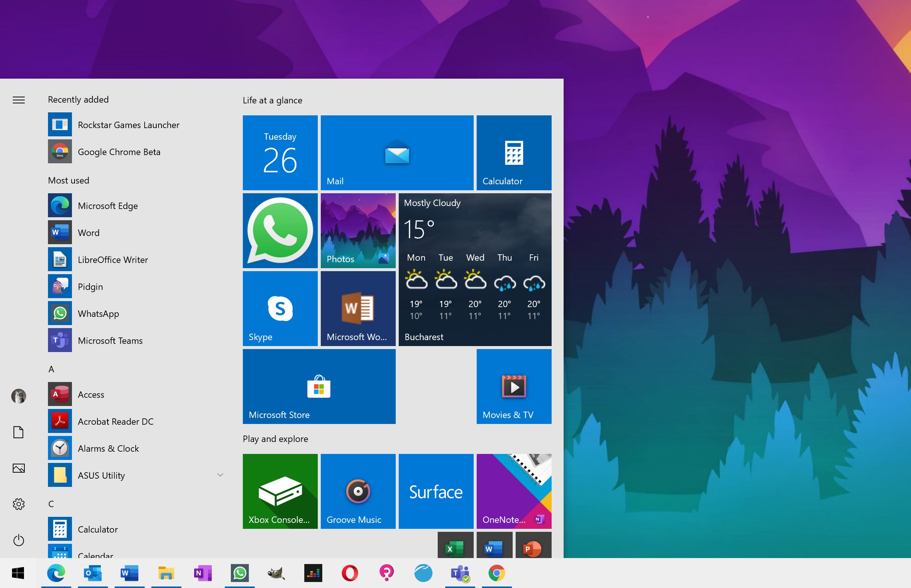Open File Explorer from the taskbar

(x=166, y=573)
